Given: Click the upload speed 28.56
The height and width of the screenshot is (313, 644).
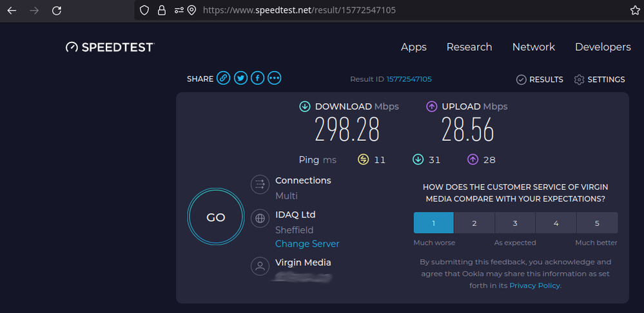Looking at the screenshot, I should tap(468, 129).
